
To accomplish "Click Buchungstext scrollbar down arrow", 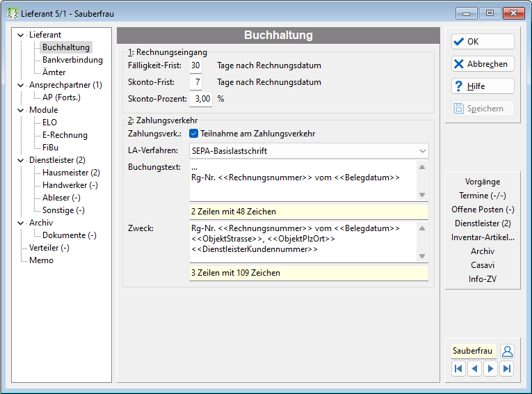I will click(422, 195).
